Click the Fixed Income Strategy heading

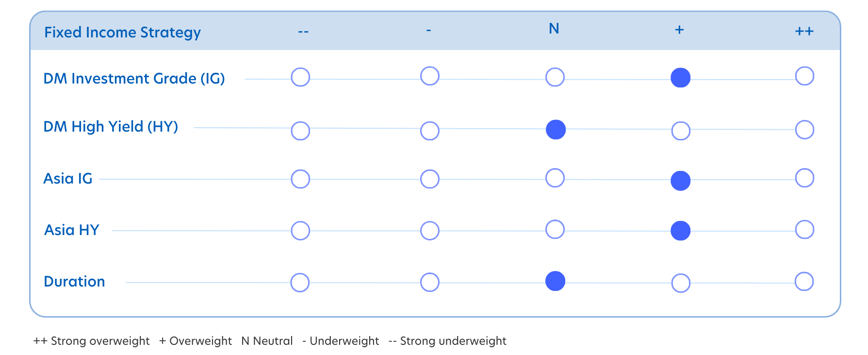click(122, 32)
